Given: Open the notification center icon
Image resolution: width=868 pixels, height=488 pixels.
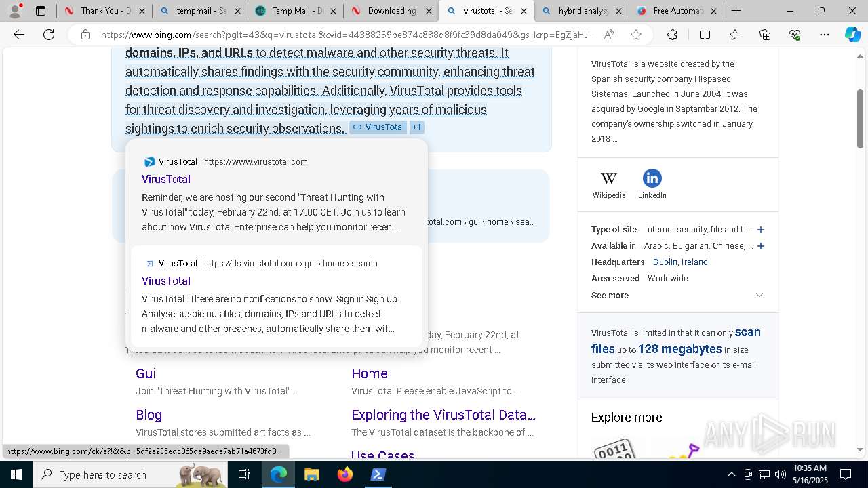Looking at the screenshot, I should tap(846, 474).
